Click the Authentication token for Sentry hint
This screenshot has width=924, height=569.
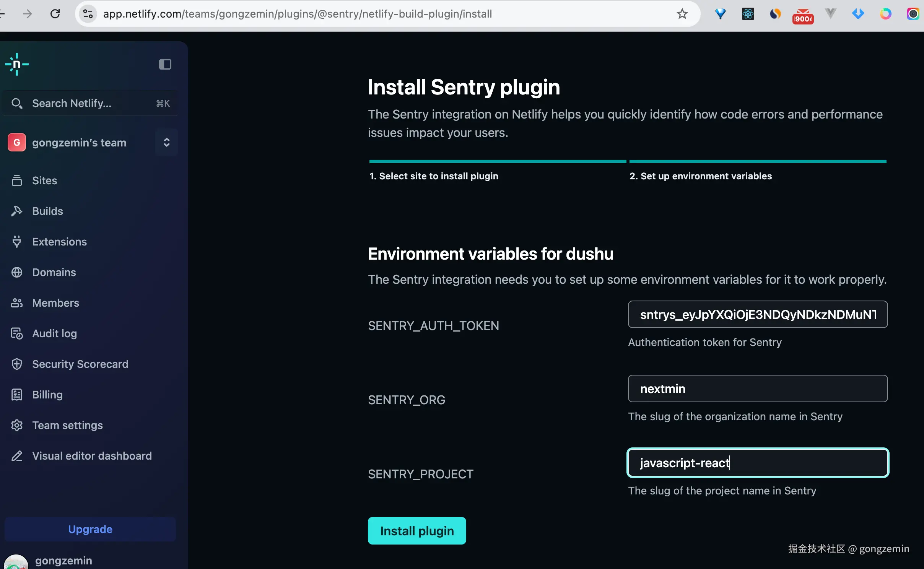click(x=704, y=342)
